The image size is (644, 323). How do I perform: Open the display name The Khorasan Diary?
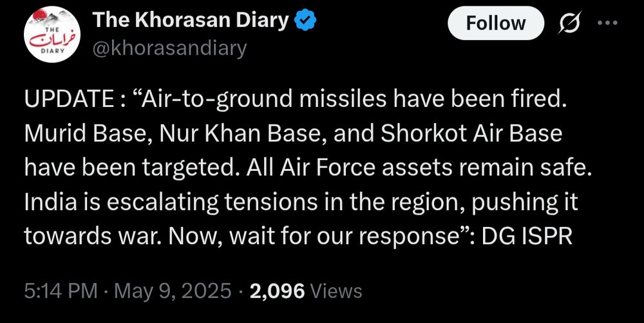(191, 21)
